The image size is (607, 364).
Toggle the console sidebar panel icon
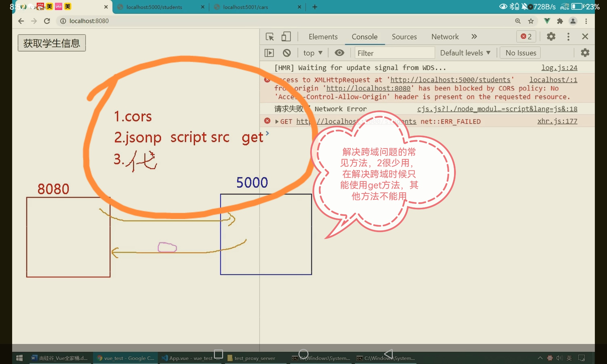269,53
